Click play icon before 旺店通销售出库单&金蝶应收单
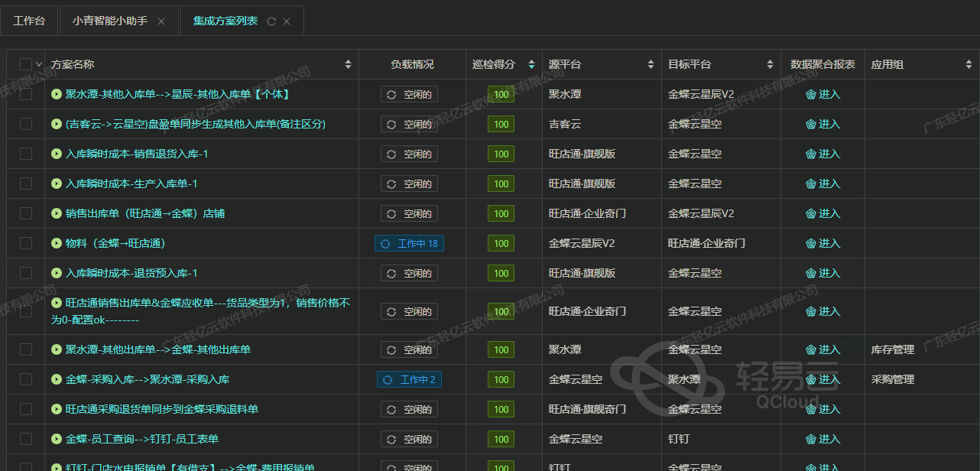This screenshot has height=471, width=980. click(x=57, y=303)
